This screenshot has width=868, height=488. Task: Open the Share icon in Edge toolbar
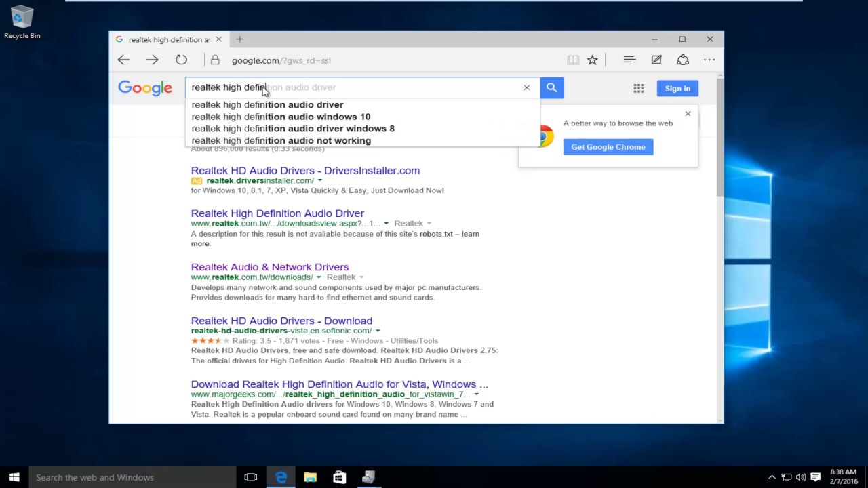coord(683,60)
